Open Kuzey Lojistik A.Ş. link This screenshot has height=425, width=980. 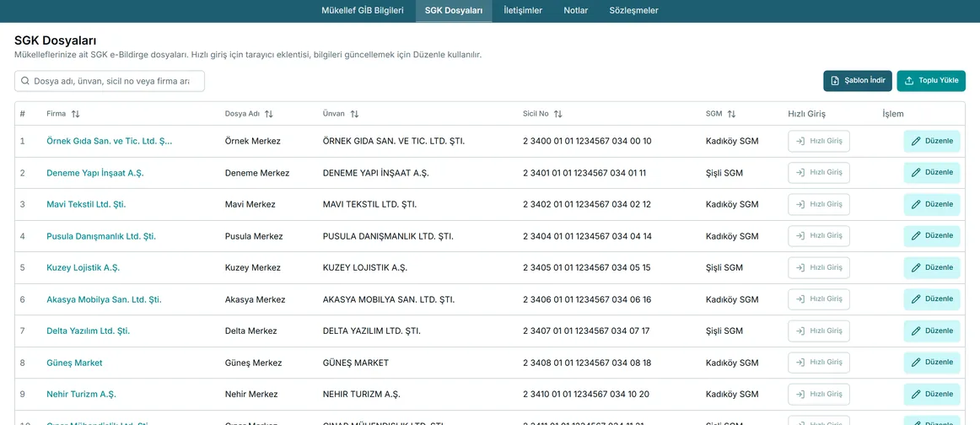pyautogui.click(x=83, y=267)
